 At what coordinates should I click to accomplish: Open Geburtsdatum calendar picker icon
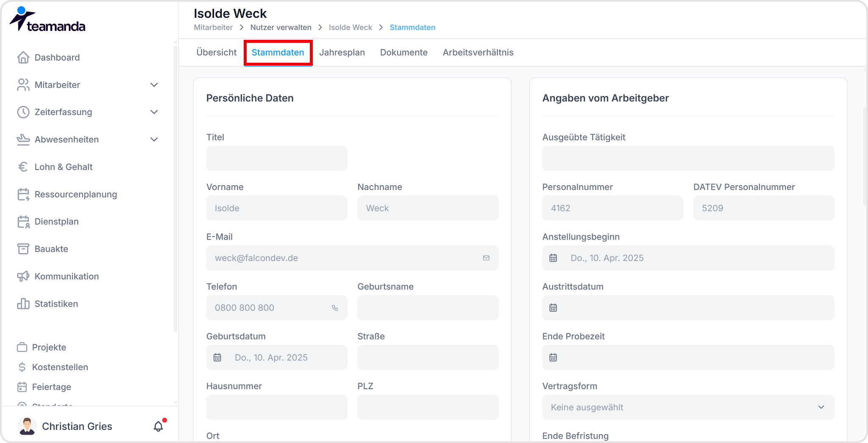pos(217,357)
